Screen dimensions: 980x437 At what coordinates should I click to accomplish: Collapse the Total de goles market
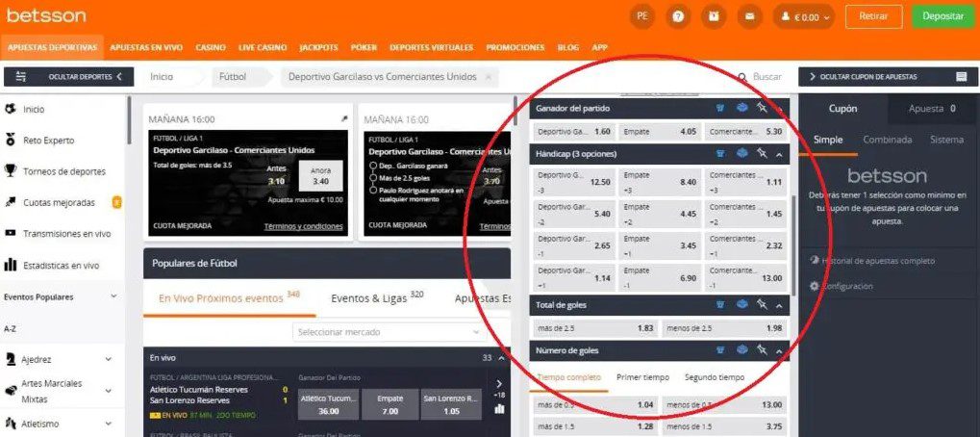pyautogui.click(x=779, y=305)
